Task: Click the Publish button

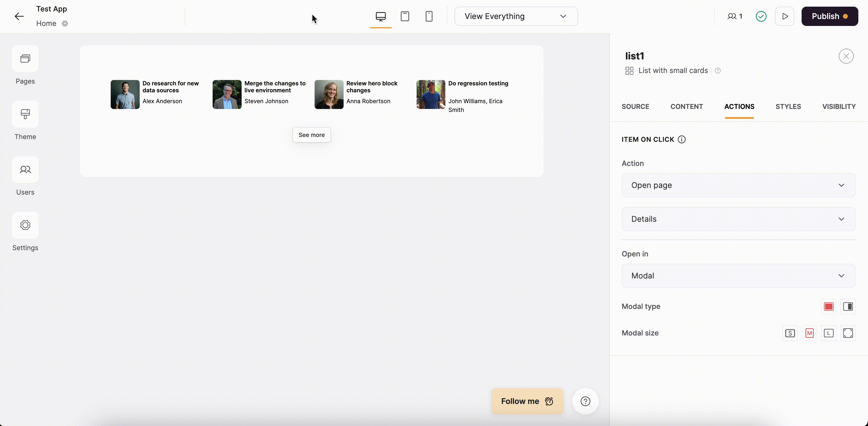Action: [x=830, y=16]
